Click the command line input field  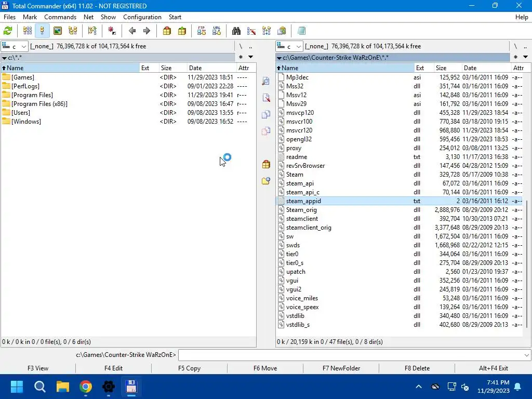351,355
